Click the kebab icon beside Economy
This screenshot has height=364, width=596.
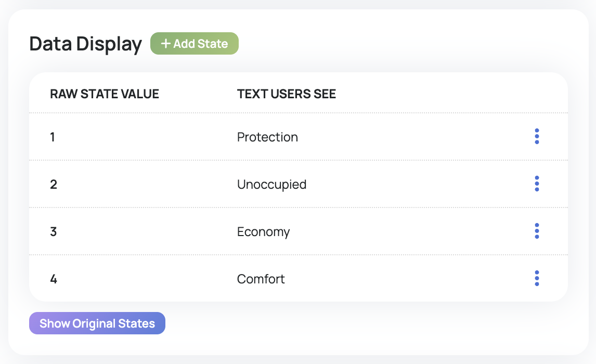click(537, 231)
